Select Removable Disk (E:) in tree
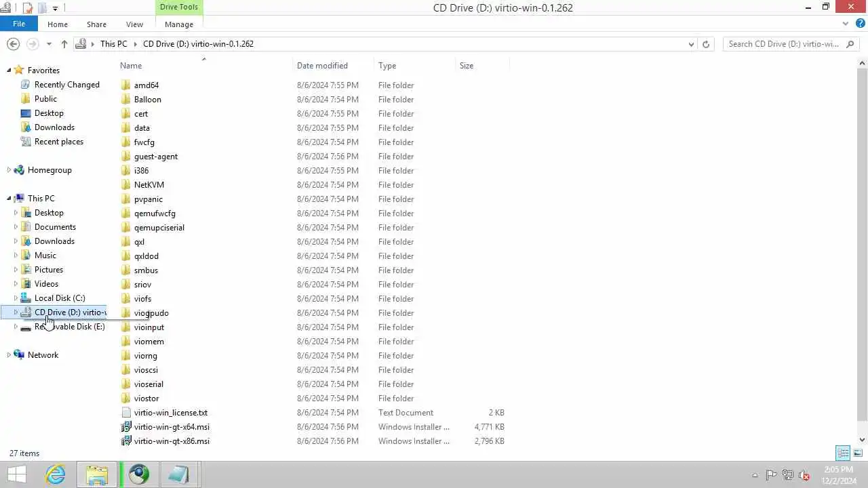The width and height of the screenshot is (868, 488). click(x=69, y=327)
